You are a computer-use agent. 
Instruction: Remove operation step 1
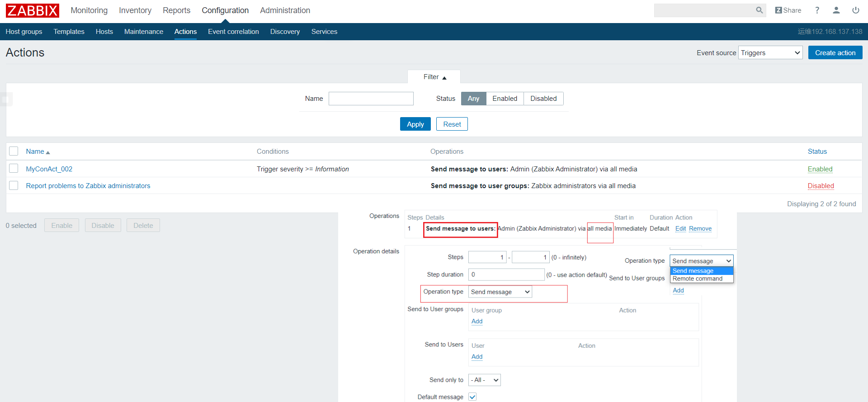click(700, 228)
